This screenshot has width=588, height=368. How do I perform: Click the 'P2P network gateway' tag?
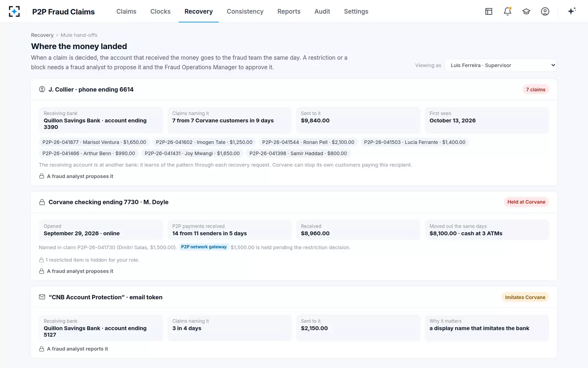coord(204,247)
